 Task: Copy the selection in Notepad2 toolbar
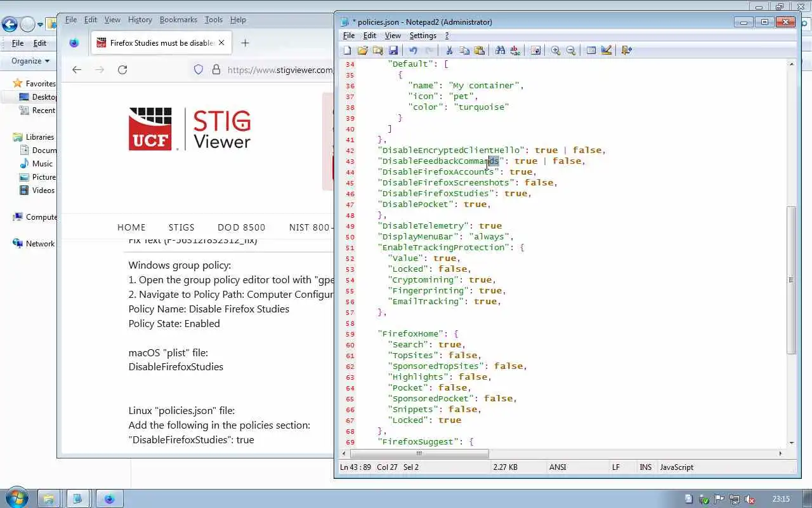point(464,50)
